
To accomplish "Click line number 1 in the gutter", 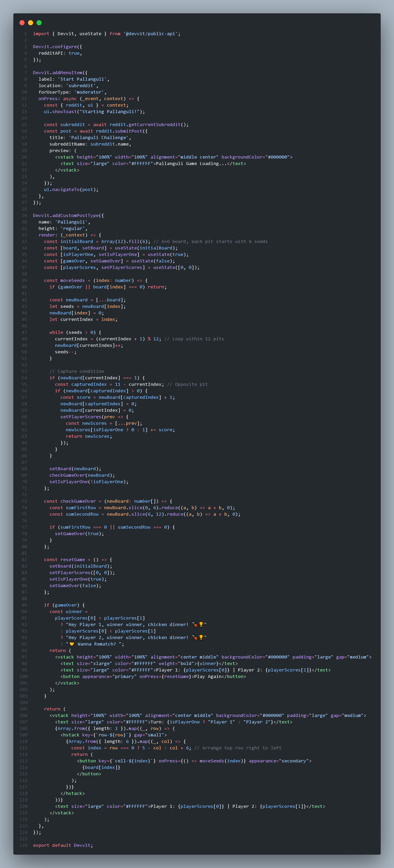I will pyautogui.click(x=25, y=34).
